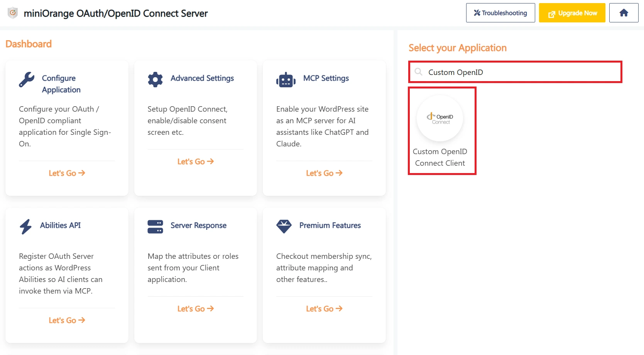The height and width of the screenshot is (355, 644).
Task: Click Let's Go under Advanced Settings
Action: click(195, 161)
